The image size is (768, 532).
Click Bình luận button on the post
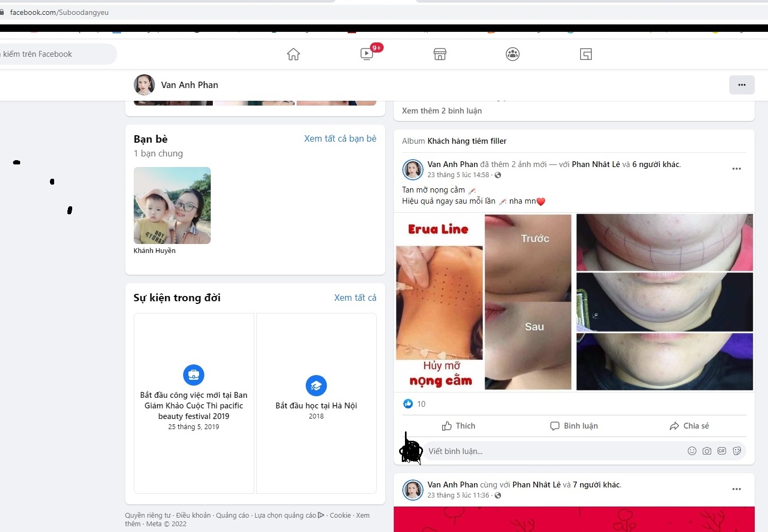[x=574, y=426]
